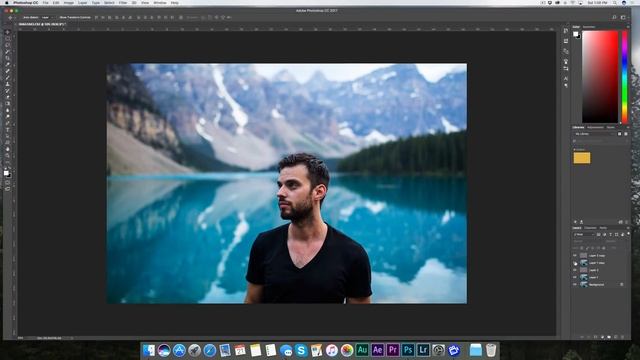Select the Zoom tool
The height and width of the screenshot is (360, 640).
[x=8, y=156]
